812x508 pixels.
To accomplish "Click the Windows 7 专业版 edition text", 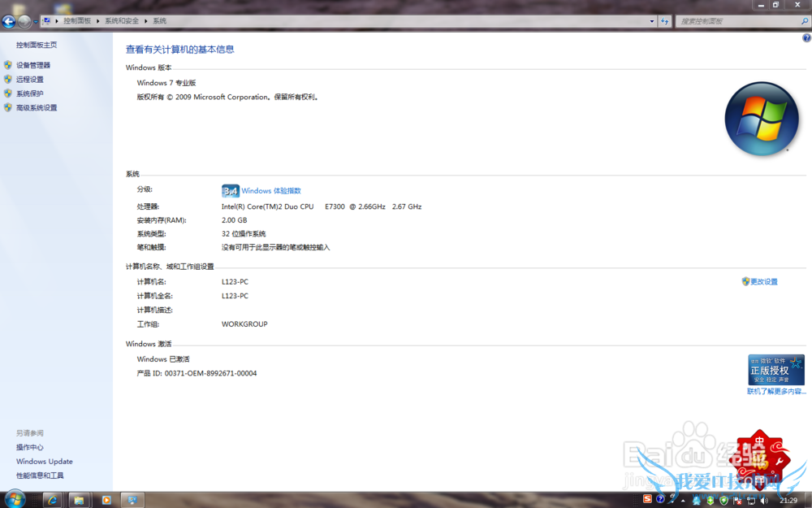I will (x=166, y=83).
